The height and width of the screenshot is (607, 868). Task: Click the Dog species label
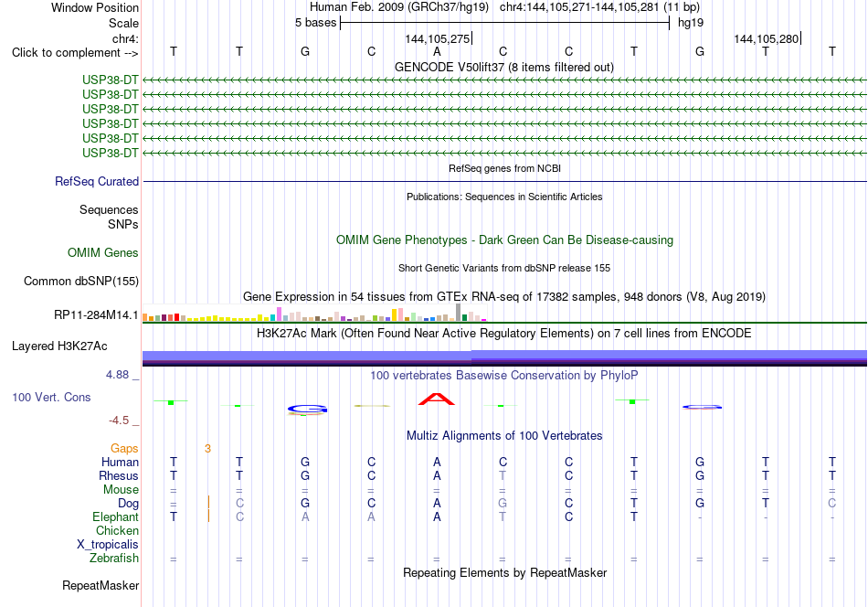128,504
